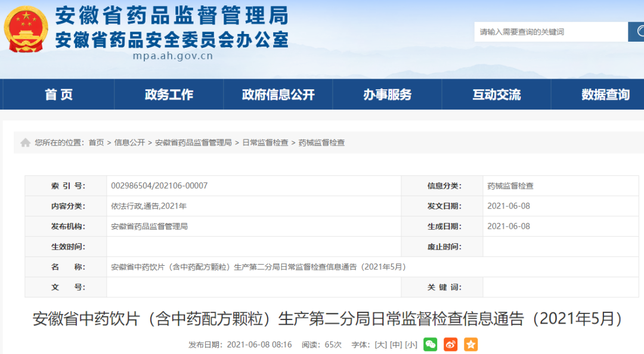Open 日常监督检查 breadcrumb link

click(x=265, y=143)
